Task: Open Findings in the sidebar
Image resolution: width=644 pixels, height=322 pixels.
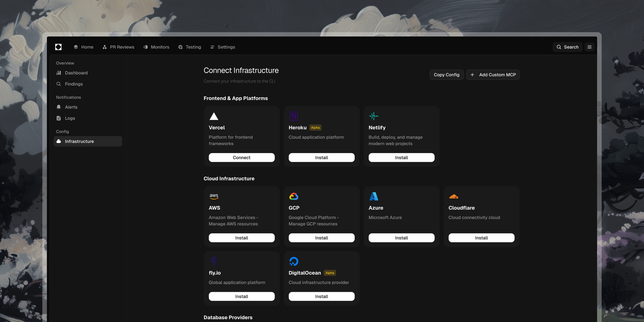Action: [74, 84]
